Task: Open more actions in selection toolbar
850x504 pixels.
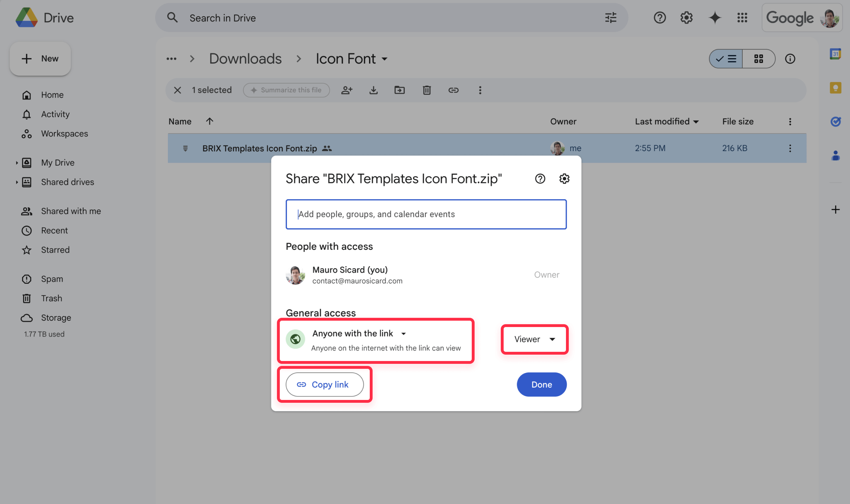Action: 480,90
